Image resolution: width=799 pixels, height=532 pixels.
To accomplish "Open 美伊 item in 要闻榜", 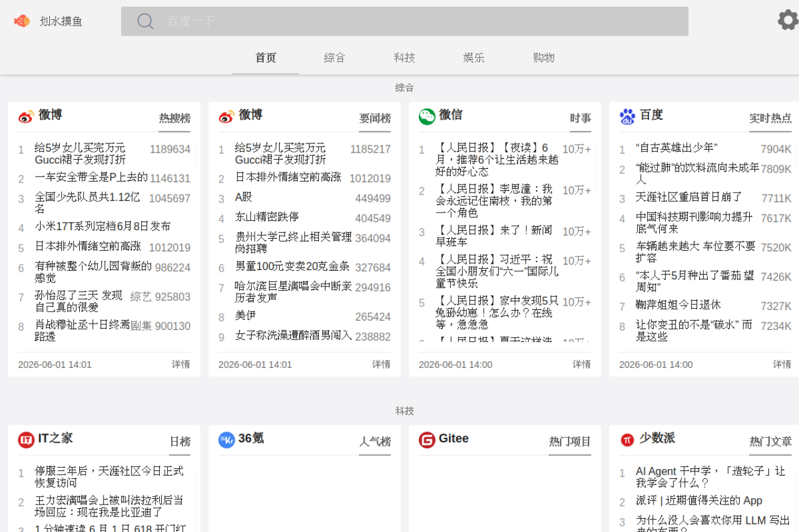I will pyautogui.click(x=245, y=316).
